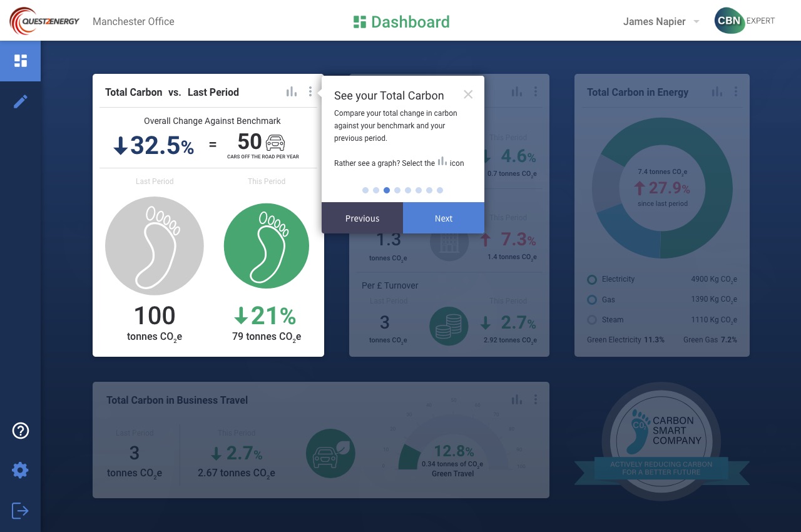Open Total Carbon in Energy three-dot menu
The width and height of the screenshot is (801, 532).
pyautogui.click(x=736, y=92)
